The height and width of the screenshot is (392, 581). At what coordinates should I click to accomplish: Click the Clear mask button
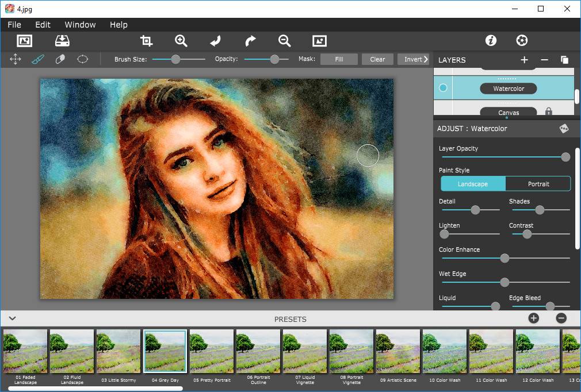click(377, 59)
